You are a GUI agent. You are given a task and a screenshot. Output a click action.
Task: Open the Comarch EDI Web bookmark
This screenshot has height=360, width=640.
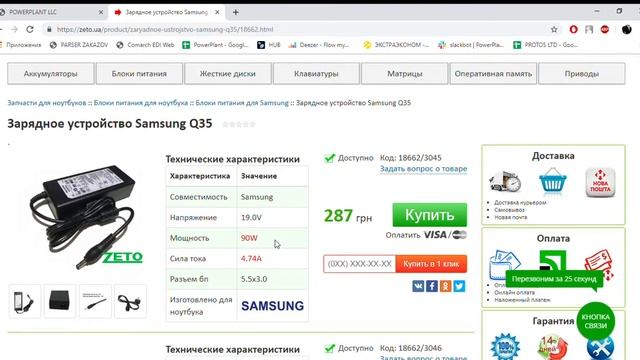pyautogui.click(x=145, y=45)
